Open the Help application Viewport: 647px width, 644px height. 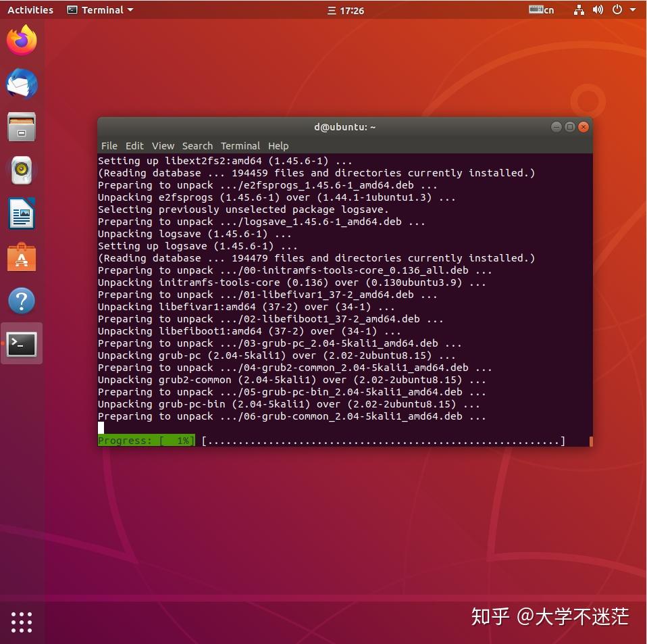21,300
